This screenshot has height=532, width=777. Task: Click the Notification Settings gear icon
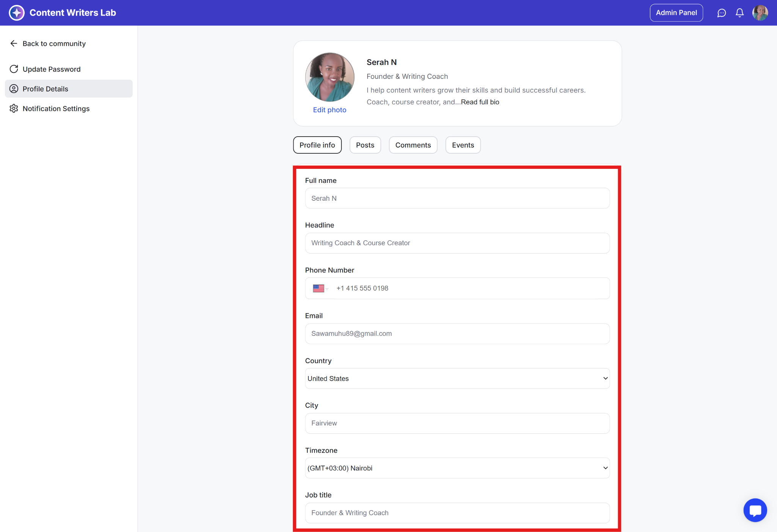point(14,109)
